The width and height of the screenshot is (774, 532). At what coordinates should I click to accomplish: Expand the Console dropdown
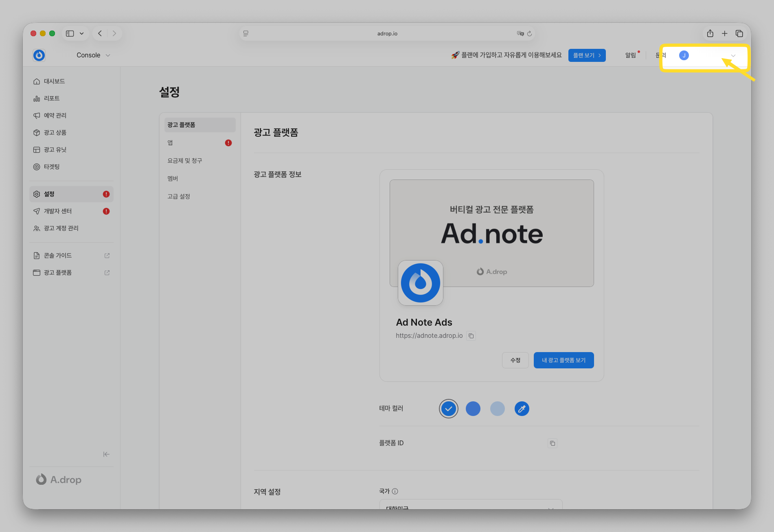[93, 55]
